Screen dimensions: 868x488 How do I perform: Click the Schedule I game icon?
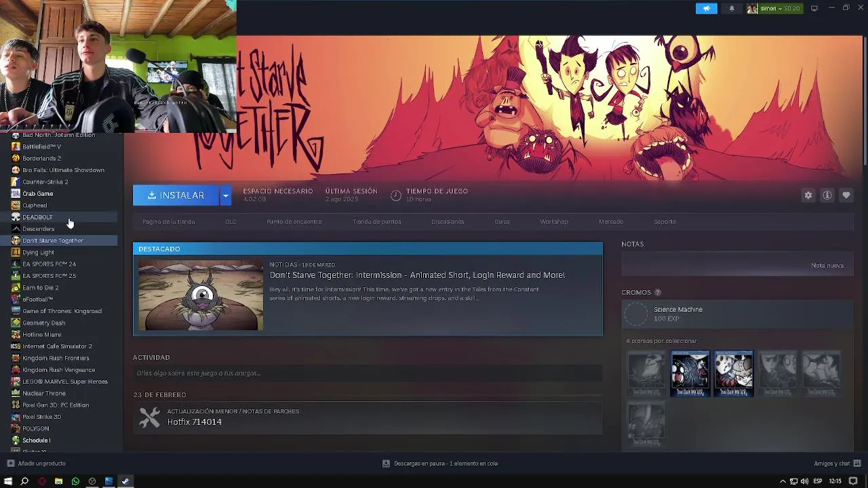[16, 441]
